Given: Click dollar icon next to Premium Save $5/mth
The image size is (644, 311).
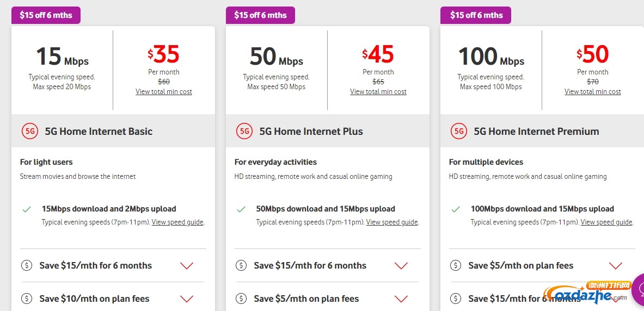Looking at the screenshot, I should point(456,265).
